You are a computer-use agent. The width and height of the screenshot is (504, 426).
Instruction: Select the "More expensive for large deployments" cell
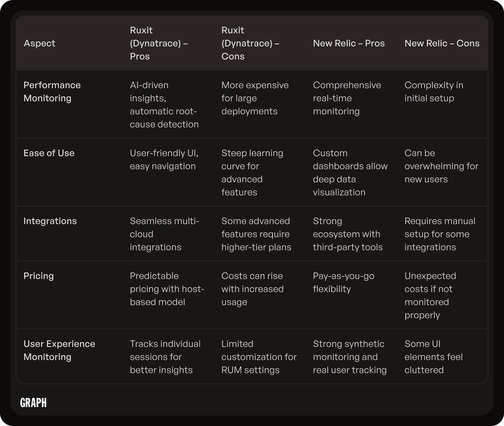(255, 98)
